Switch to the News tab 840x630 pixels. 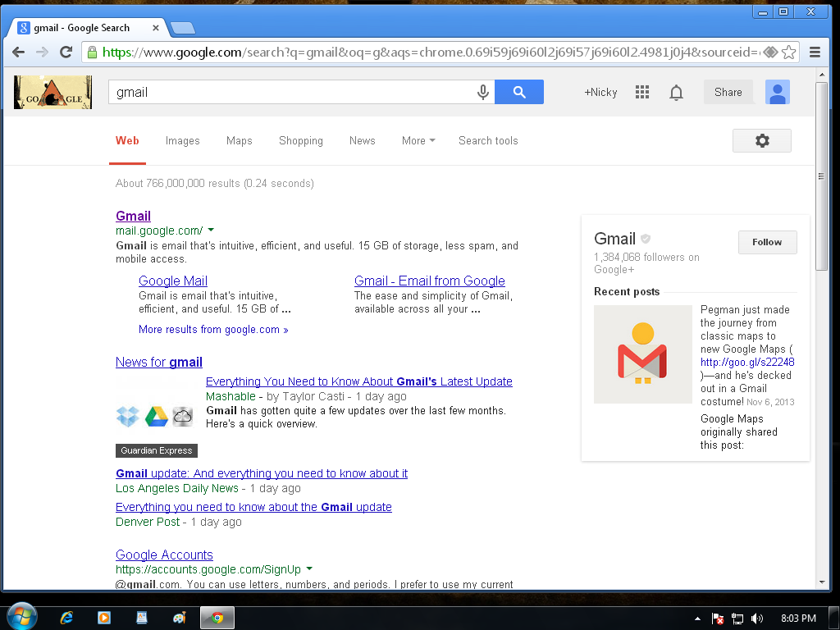362,141
